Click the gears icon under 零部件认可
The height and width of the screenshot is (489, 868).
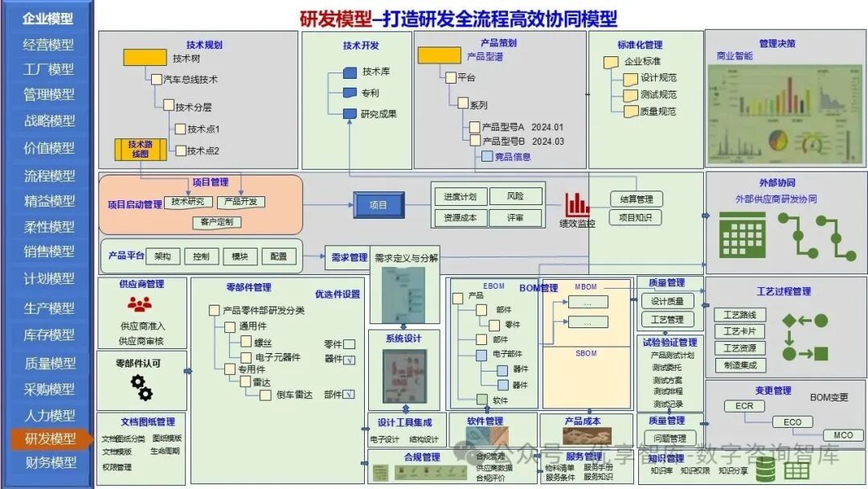[x=141, y=387]
